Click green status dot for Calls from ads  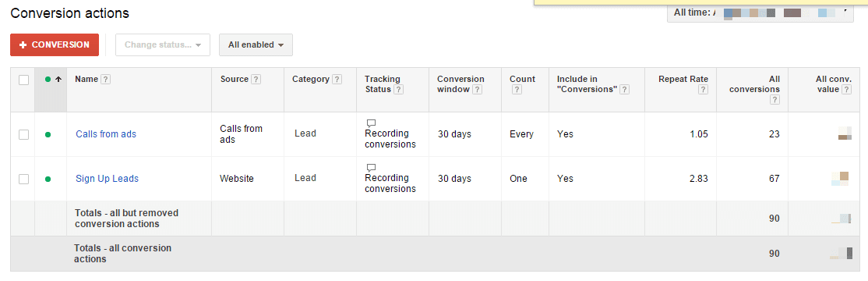[x=48, y=134]
